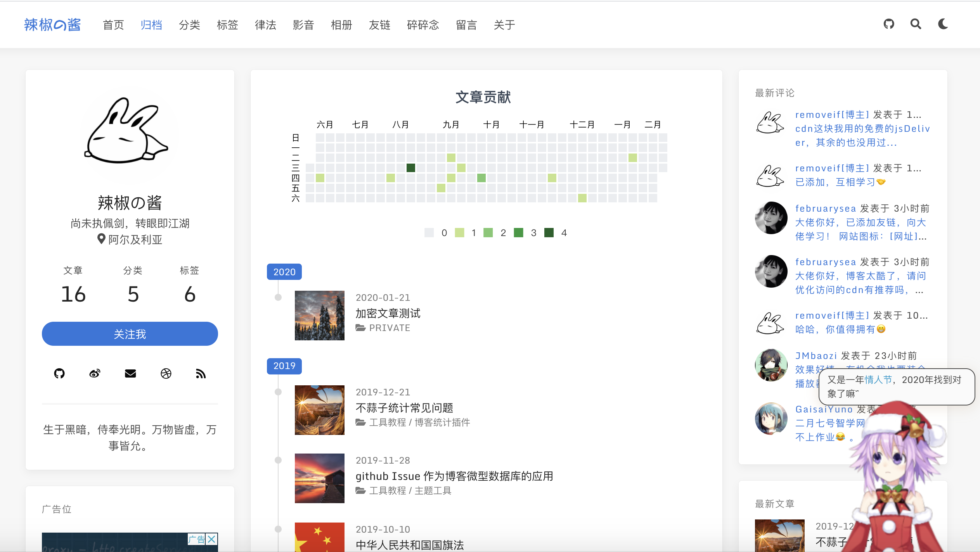Click the 情人节 link in the speech bubble
980x552 pixels.
[878, 380]
